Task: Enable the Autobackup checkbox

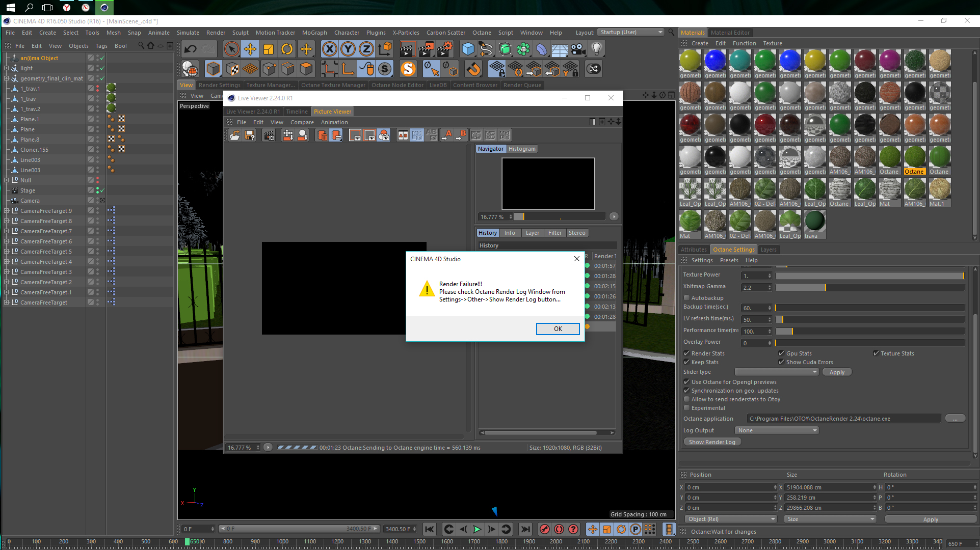Action: coord(686,298)
